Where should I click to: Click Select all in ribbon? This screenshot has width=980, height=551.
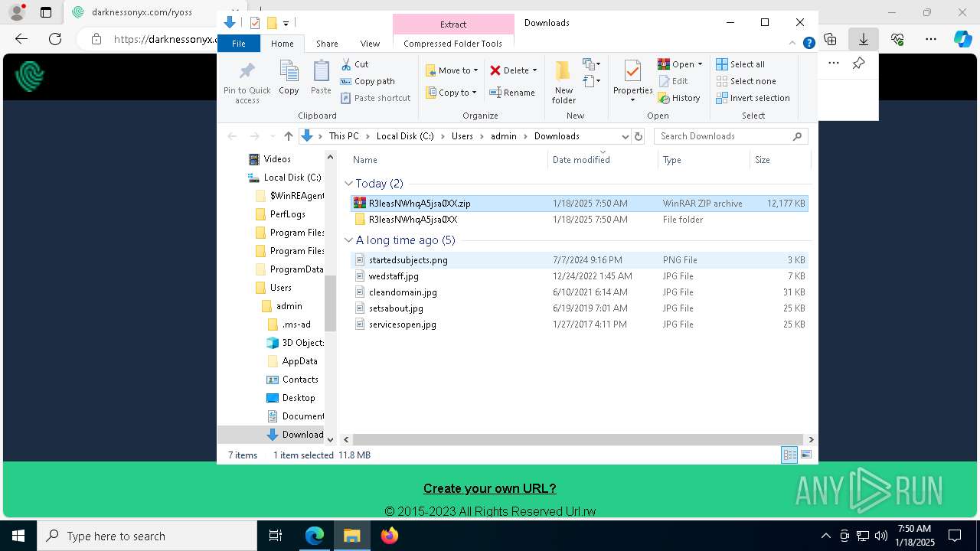tap(740, 64)
